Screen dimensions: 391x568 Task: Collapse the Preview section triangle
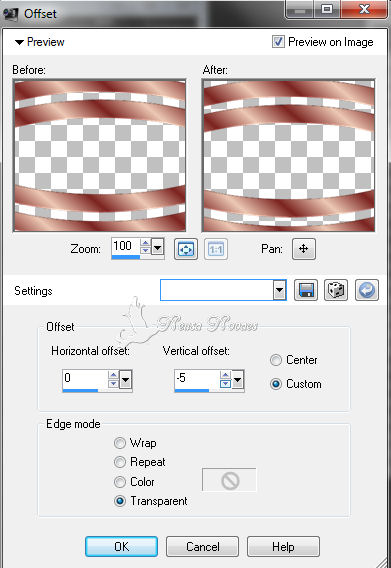[19, 42]
